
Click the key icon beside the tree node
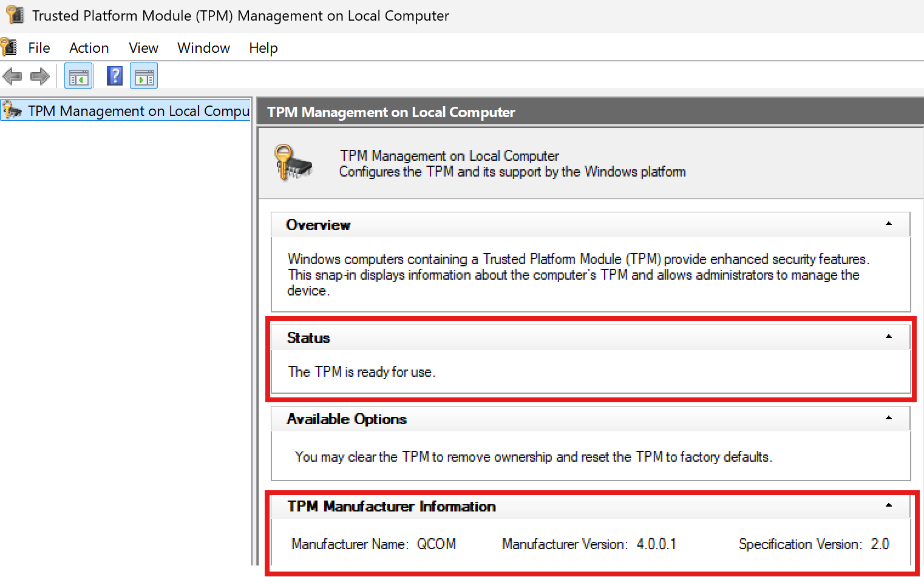12,110
